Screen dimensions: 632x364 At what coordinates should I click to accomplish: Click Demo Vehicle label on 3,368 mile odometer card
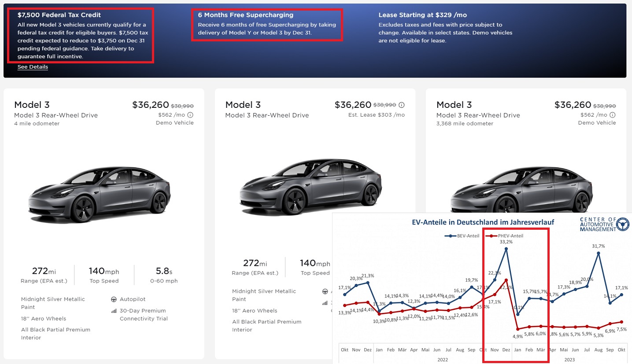[597, 123]
